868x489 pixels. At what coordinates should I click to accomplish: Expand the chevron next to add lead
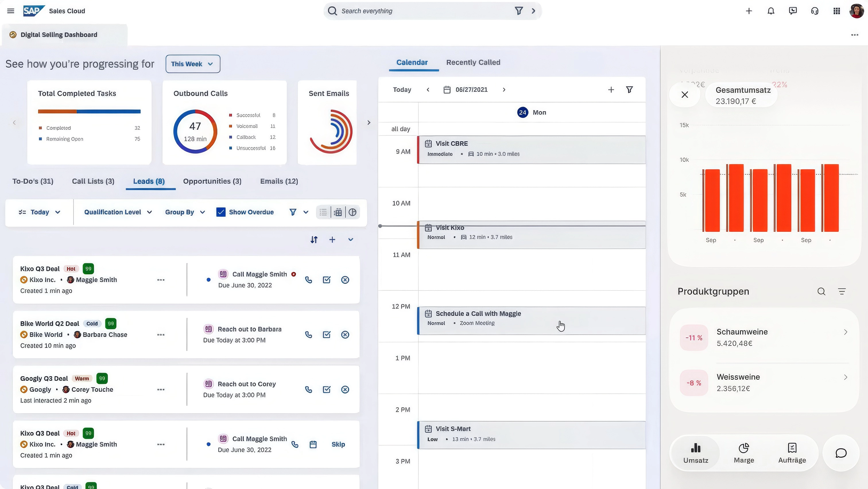350,239
